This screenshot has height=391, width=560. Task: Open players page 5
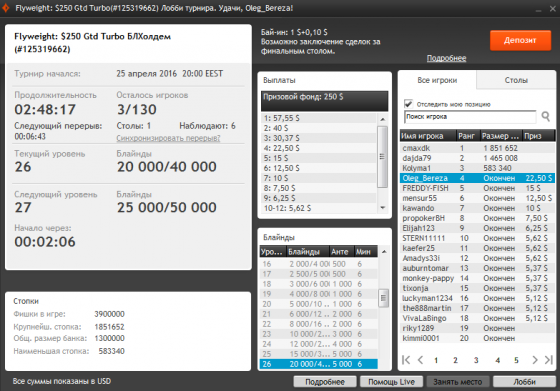(x=516, y=360)
